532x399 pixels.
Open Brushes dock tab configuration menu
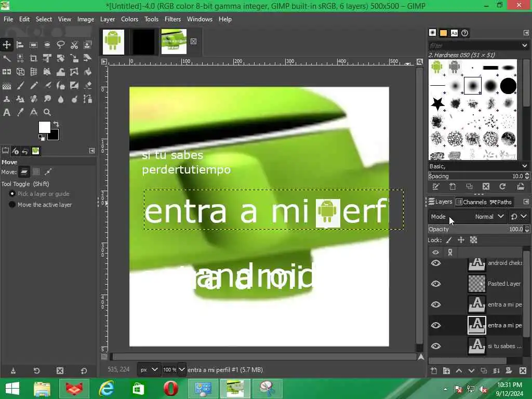point(526,33)
